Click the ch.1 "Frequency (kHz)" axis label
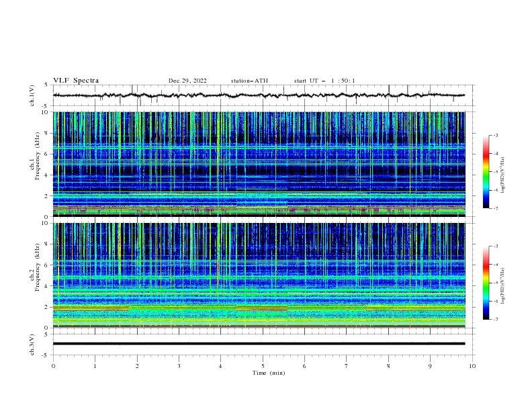 [38, 156]
